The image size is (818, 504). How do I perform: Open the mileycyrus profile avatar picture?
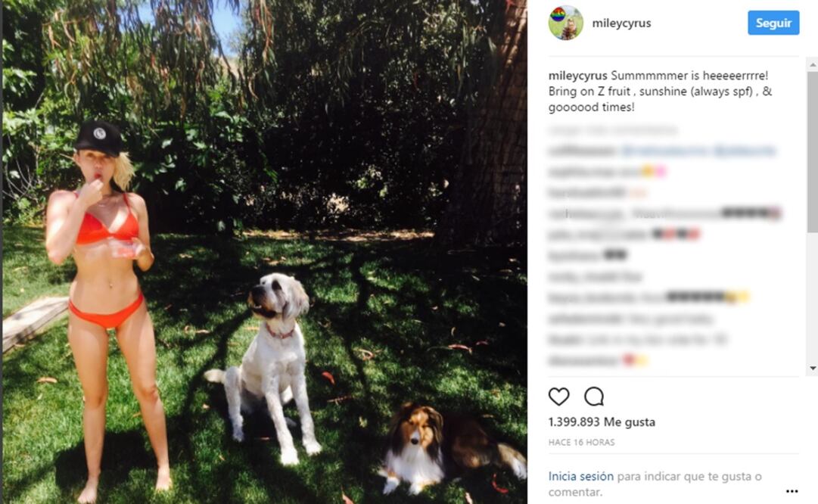566,23
